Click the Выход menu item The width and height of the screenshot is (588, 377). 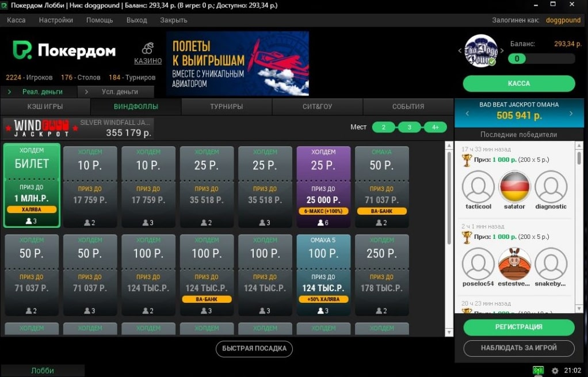tap(136, 20)
